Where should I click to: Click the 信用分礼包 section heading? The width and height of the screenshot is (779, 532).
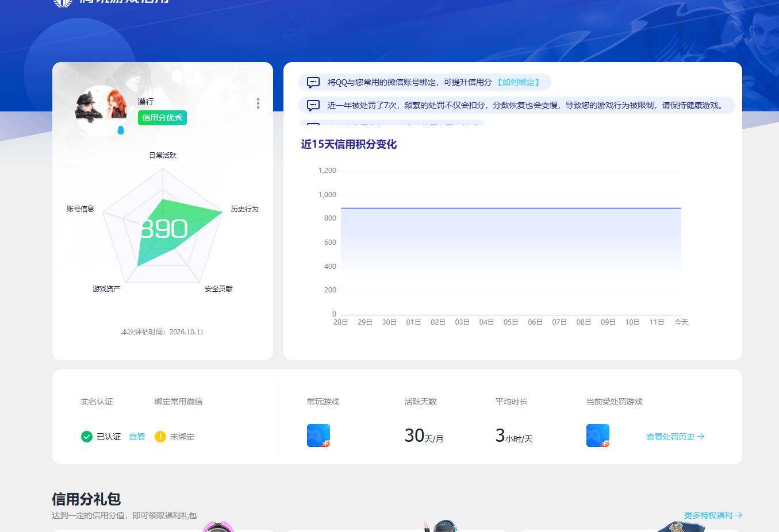click(x=86, y=499)
